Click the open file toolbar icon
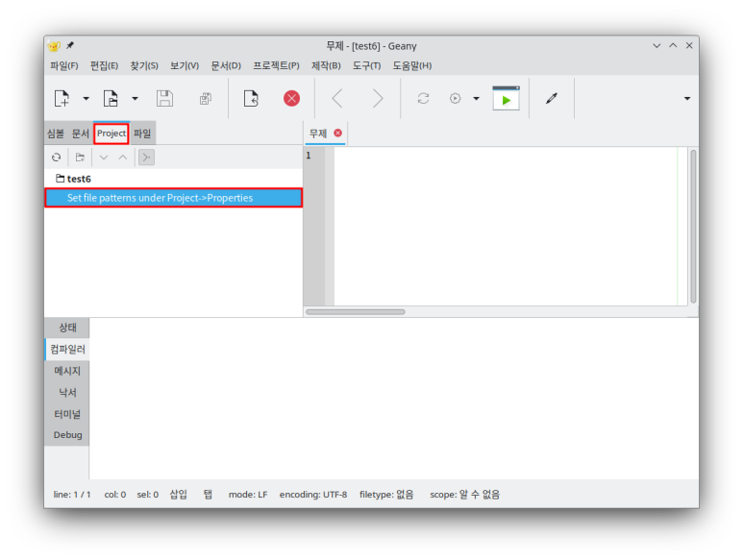The width and height of the screenshot is (743, 560). tap(111, 99)
